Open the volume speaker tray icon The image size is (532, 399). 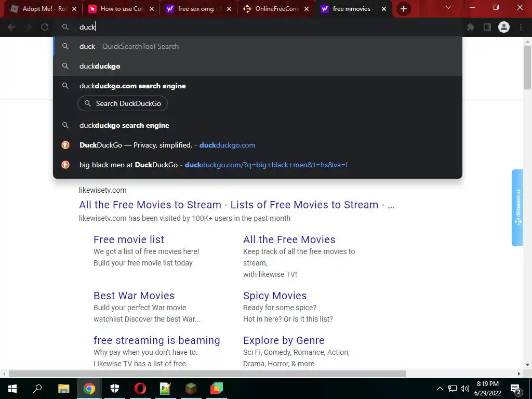point(465,389)
